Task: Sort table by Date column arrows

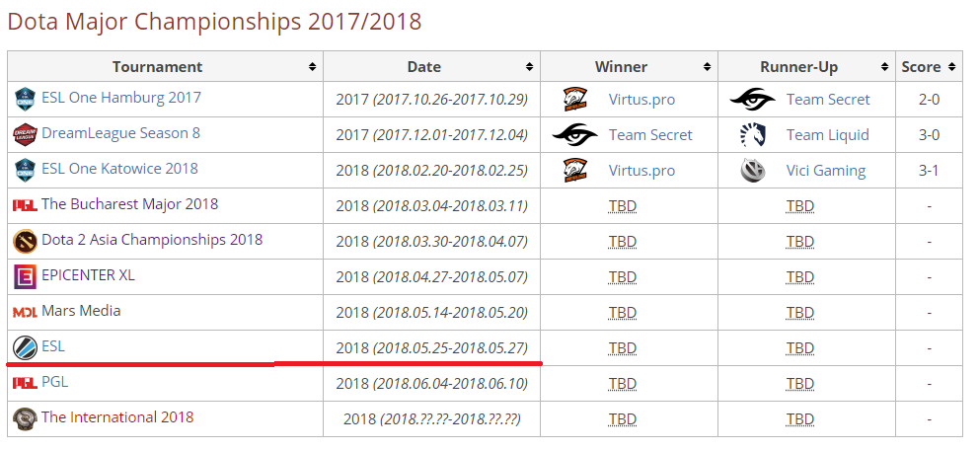Action: tap(529, 67)
